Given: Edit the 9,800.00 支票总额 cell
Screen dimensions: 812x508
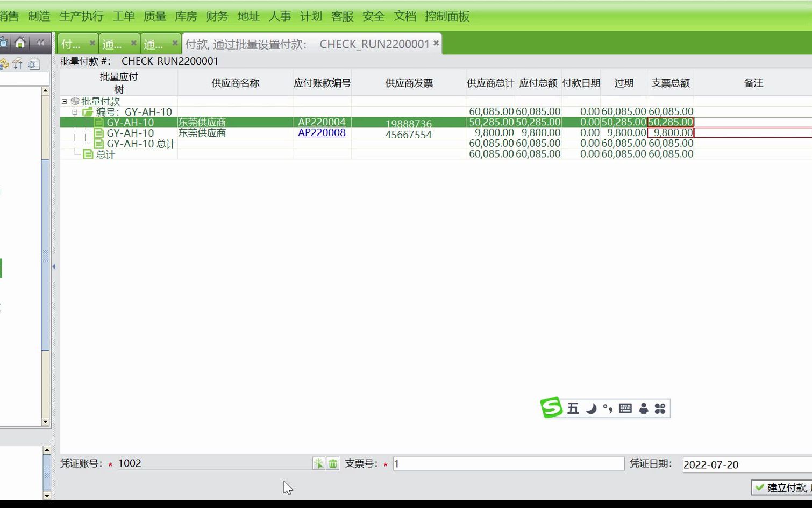Looking at the screenshot, I should pos(671,132).
